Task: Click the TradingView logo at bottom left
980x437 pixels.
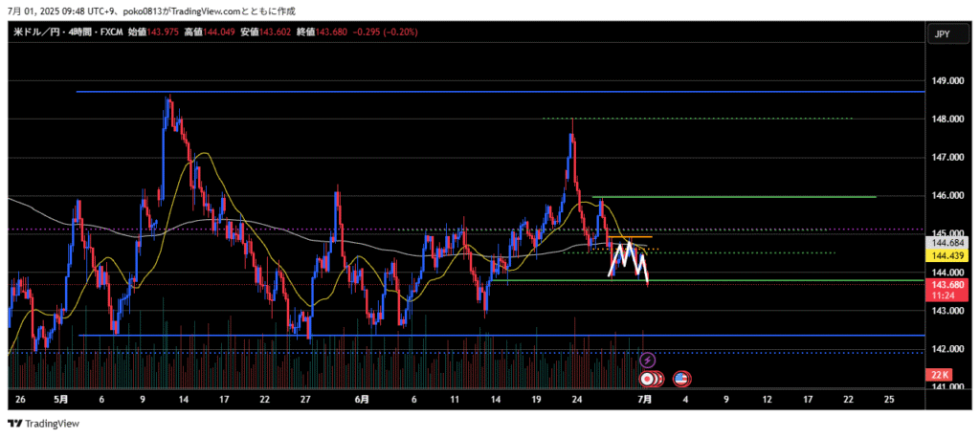Action: click(x=44, y=423)
